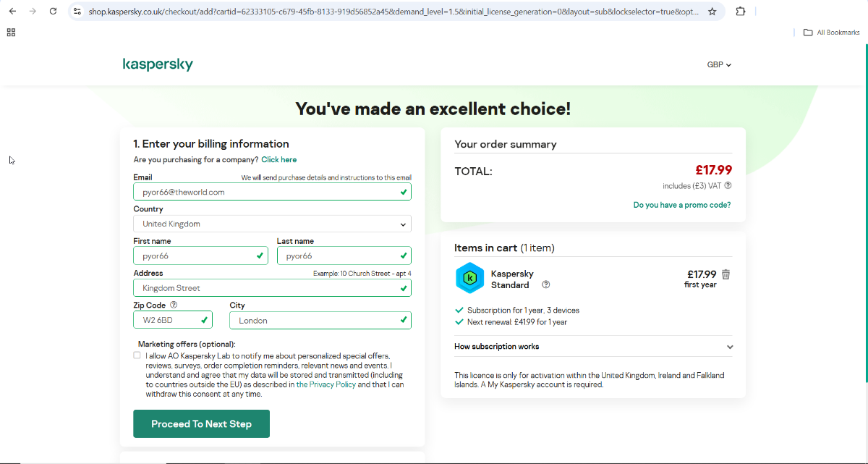Screen dimensions: 868x464
Task: Open the All Bookmarks folder
Action: pyautogui.click(x=832, y=33)
